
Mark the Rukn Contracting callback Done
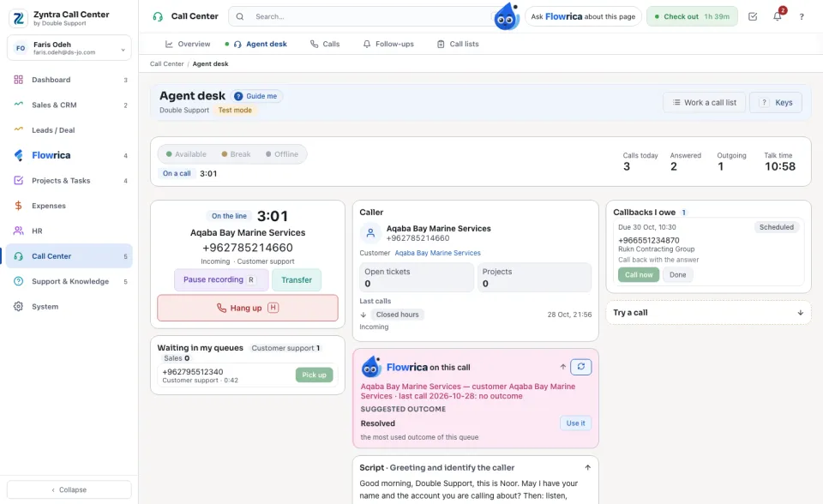pyautogui.click(x=677, y=274)
